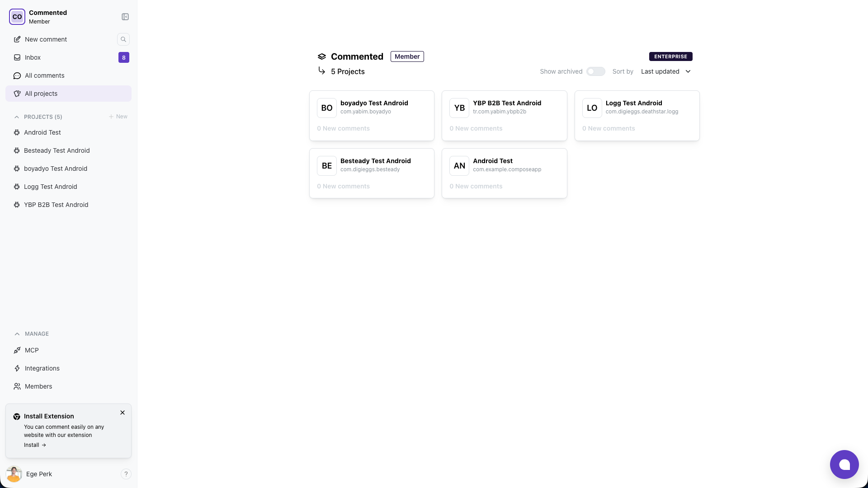
Task: Click the MCP plug icon
Action: [17, 350]
